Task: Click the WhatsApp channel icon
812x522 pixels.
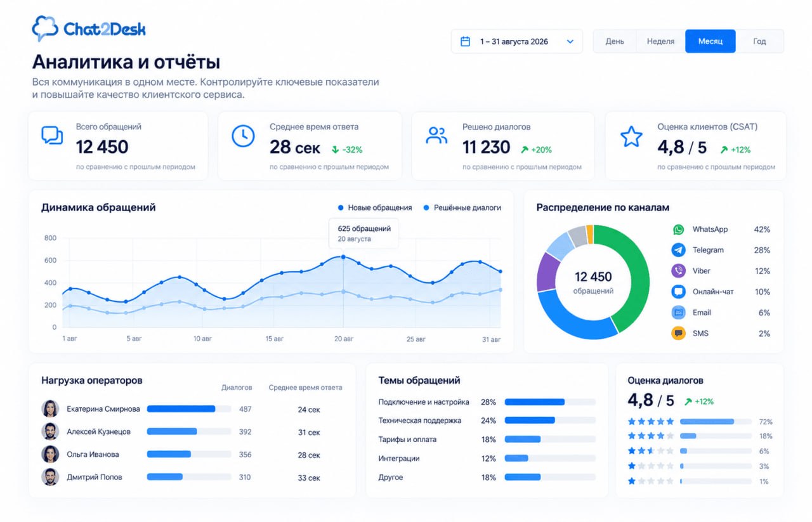Action: [679, 230]
